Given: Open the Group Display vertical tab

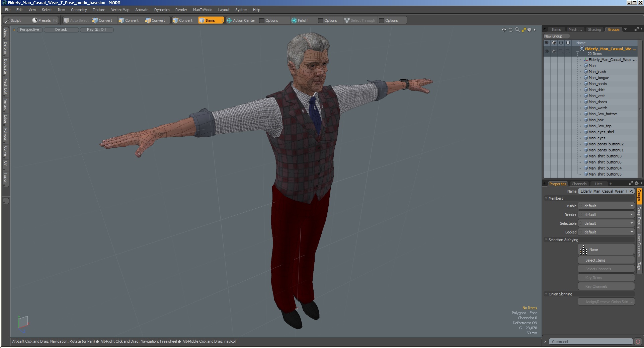Looking at the screenshot, I should click(639, 217).
